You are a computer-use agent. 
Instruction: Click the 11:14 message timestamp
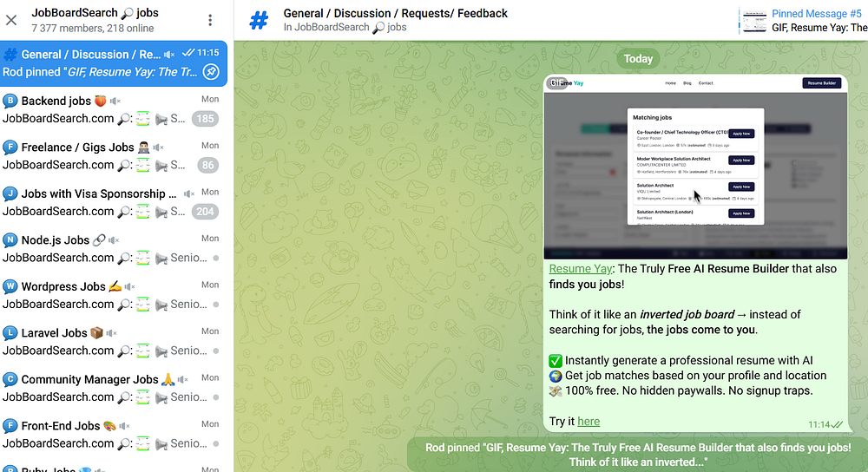tap(819, 425)
